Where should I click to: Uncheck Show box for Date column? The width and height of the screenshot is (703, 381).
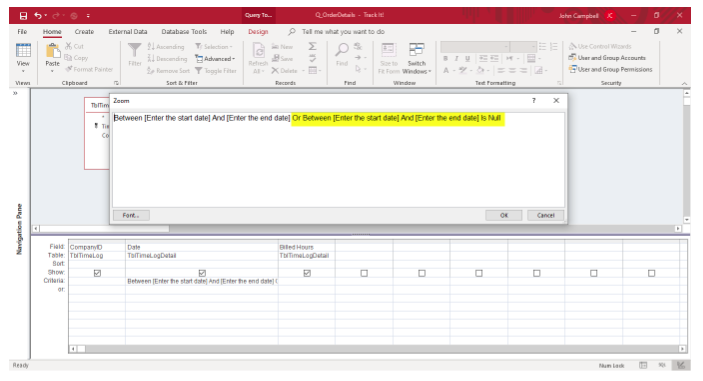pos(202,273)
